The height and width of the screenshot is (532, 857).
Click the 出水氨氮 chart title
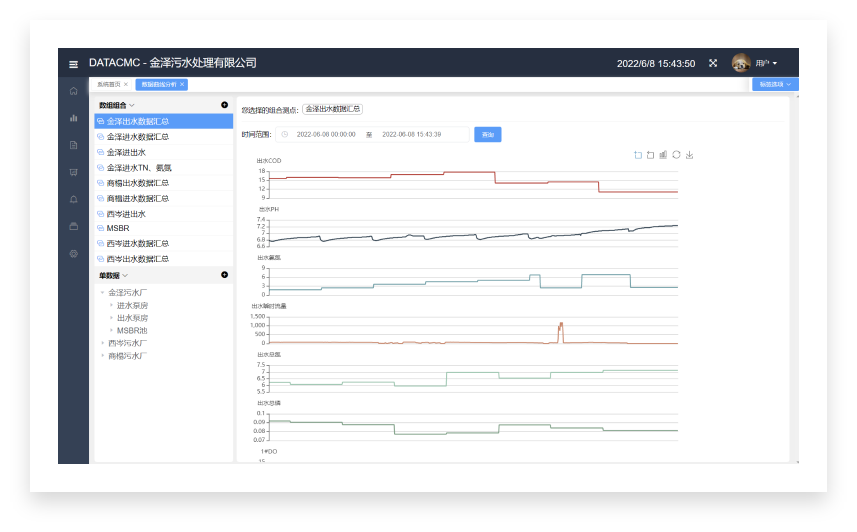point(269,258)
